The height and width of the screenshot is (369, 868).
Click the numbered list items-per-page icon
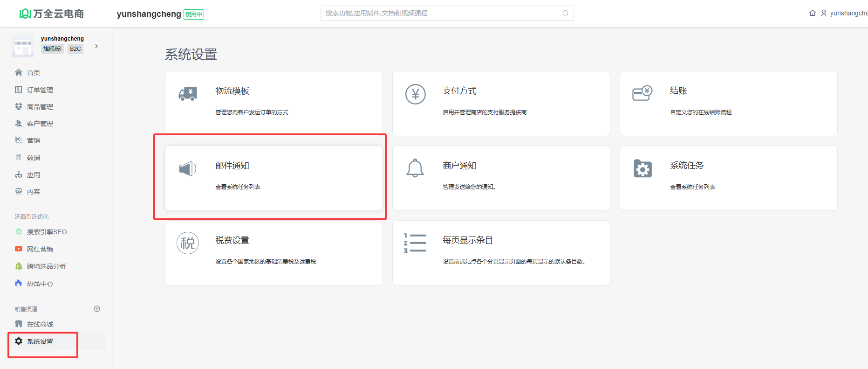click(x=415, y=243)
